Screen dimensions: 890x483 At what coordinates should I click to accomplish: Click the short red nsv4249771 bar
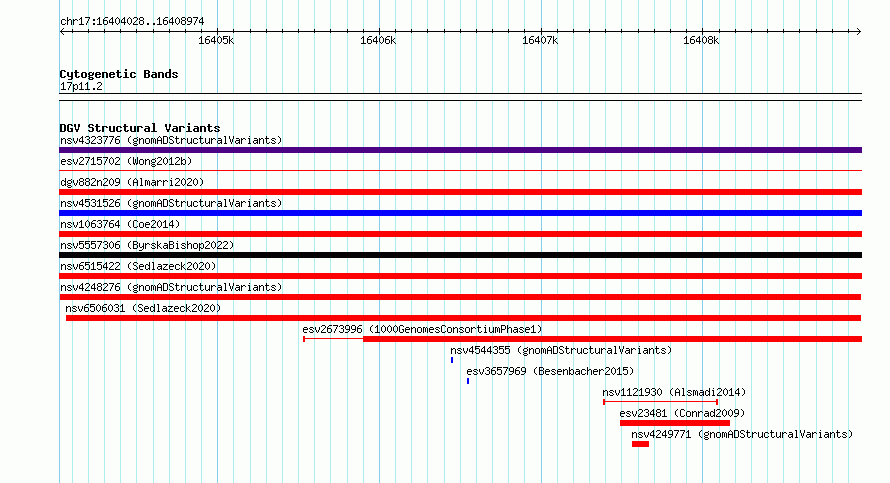[640, 444]
